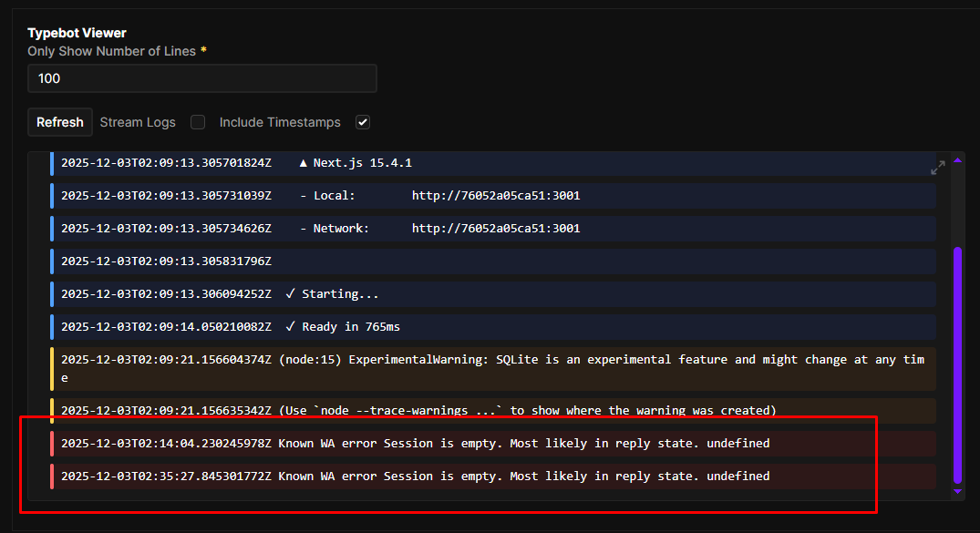Select the Local http://76052a05ca51:3001 log line
Image resolution: width=980 pixels, height=533 pixels.
point(493,196)
